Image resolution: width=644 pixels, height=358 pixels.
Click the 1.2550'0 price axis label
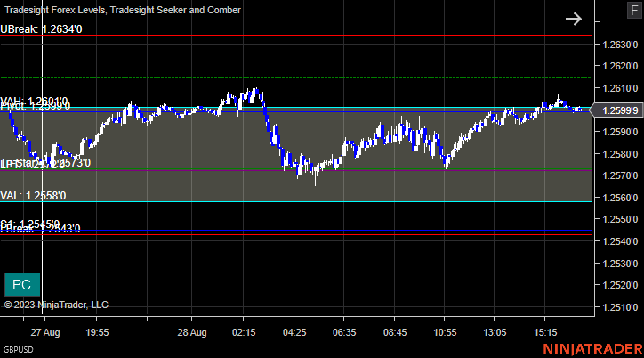pyautogui.click(x=620, y=219)
